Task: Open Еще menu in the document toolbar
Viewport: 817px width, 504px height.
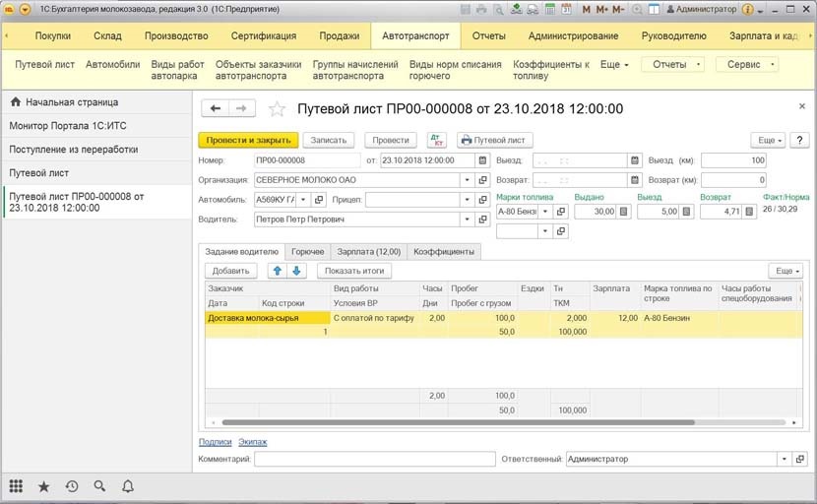Action: (769, 140)
